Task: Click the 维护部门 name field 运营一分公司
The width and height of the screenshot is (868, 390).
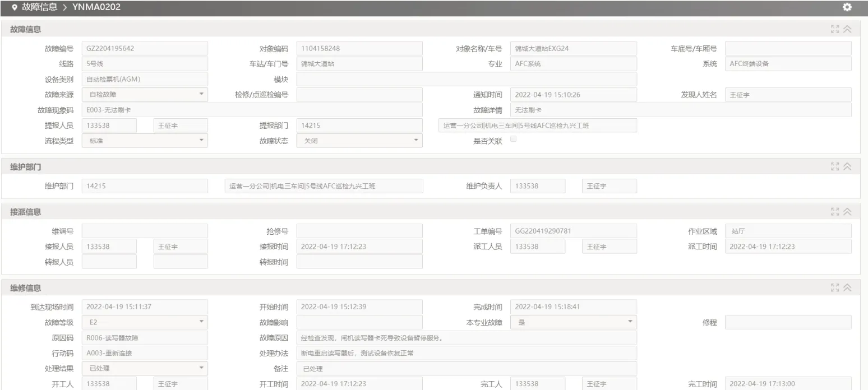Action: [323, 186]
